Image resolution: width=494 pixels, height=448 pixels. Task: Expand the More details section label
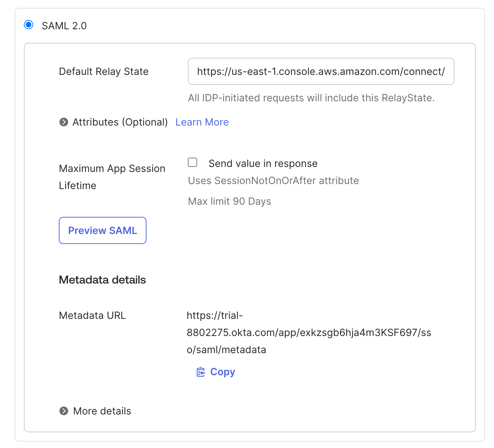(102, 411)
